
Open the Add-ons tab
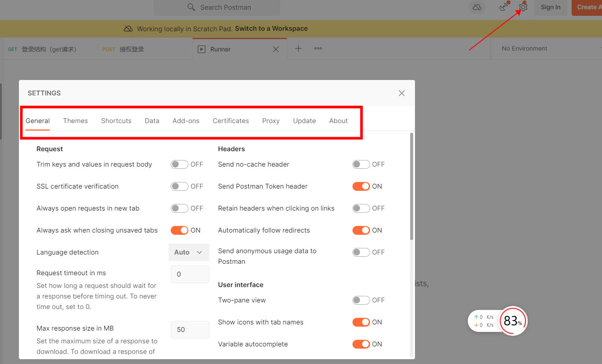(x=186, y=121)
